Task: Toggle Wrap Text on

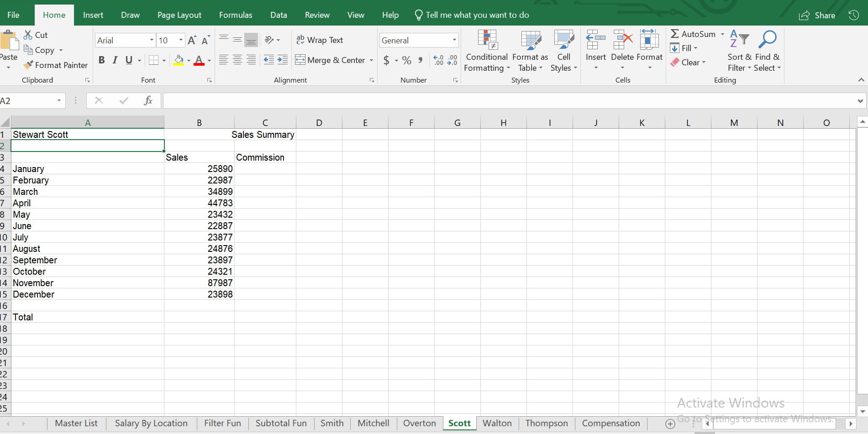Action: pyautogui.click(x=320, y=40)
